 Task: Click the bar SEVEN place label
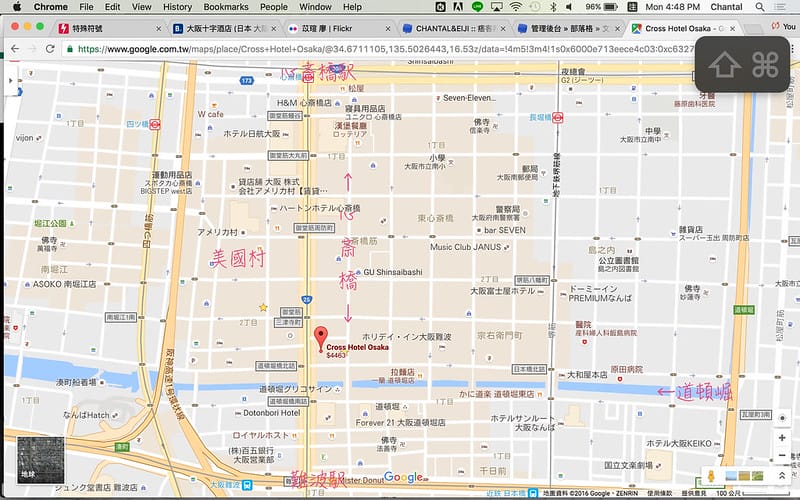tap(504, 230)
